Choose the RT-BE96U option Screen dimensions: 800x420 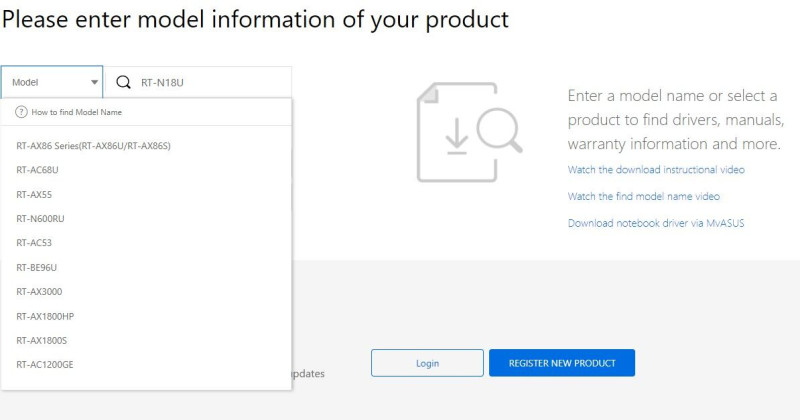coord(37,267)
